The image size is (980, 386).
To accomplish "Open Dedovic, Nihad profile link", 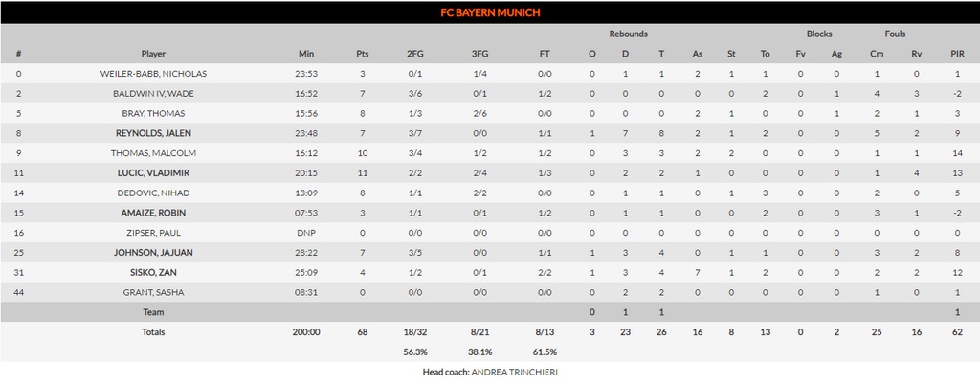I will pos(153,193).
